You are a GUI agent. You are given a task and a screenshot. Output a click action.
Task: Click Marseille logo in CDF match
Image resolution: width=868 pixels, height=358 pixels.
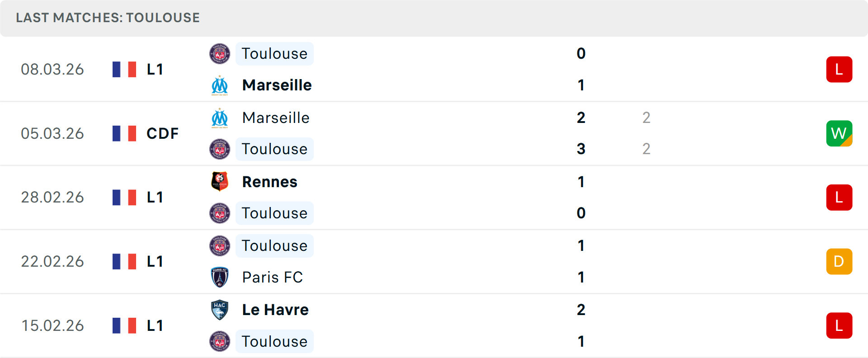[220, 118]
